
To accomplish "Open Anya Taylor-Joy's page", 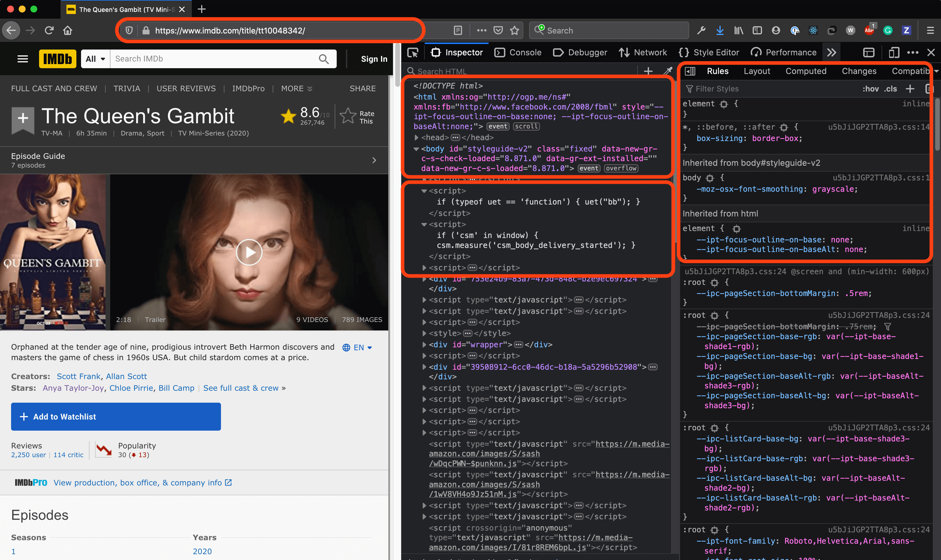I will pyautogui.click(x=73, y=388).
